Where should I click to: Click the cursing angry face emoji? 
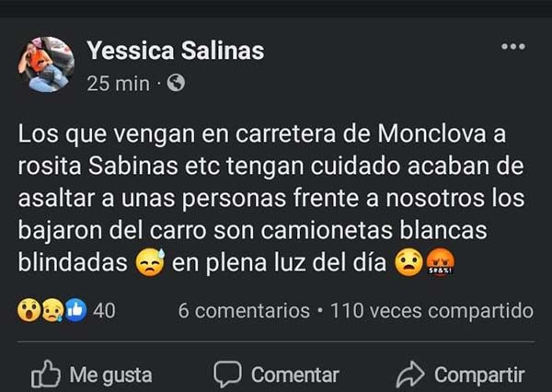[439, 262]
